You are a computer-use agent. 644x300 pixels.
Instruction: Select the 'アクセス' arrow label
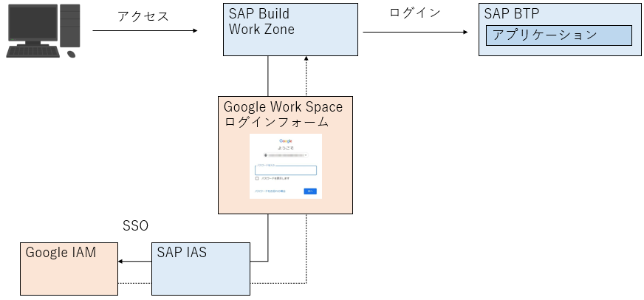coord(143,16)
